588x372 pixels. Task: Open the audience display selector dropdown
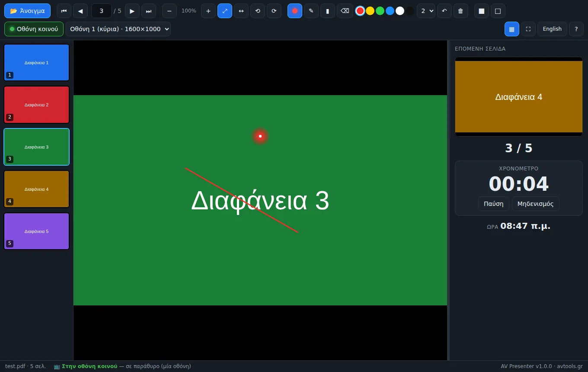tap(118, 29)
